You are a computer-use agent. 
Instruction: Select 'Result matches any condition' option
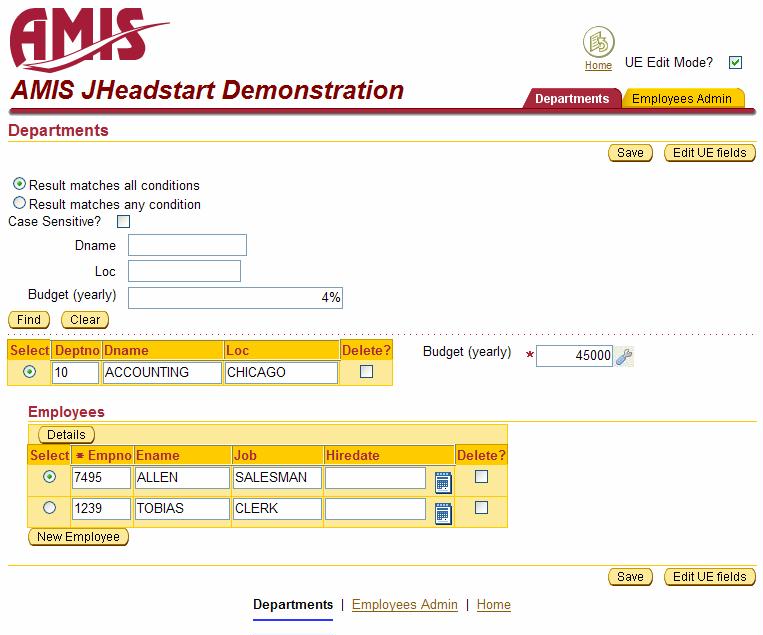click(x=20, y=203)
